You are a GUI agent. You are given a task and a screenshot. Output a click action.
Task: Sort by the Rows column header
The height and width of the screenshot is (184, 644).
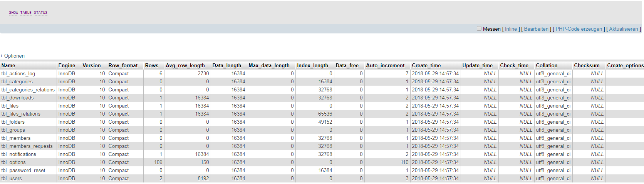click(152, 65)
